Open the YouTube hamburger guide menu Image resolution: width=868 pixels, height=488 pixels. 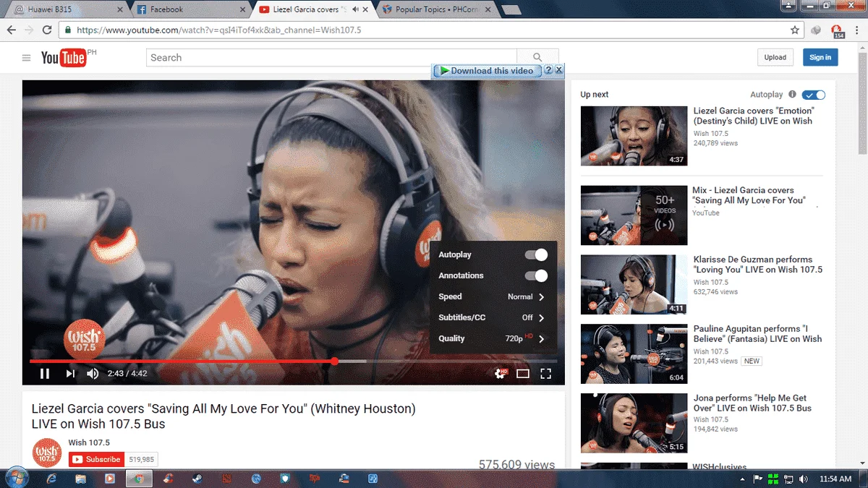(x=27, y=58)
